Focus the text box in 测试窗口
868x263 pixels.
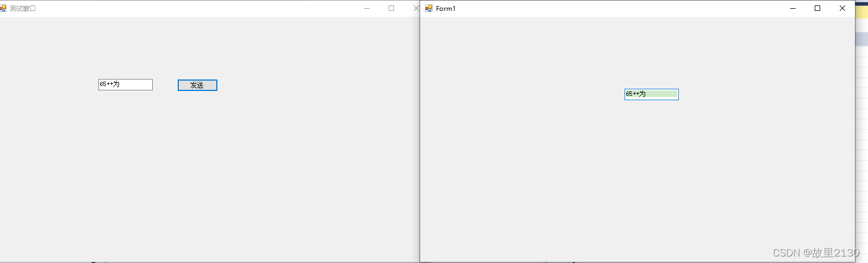click(126, 84)
